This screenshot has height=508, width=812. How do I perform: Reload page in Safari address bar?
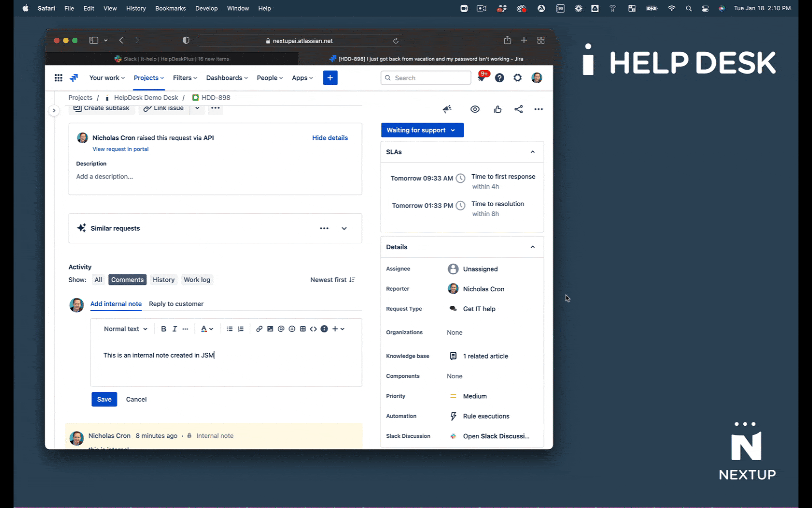[x=396, y=41]
